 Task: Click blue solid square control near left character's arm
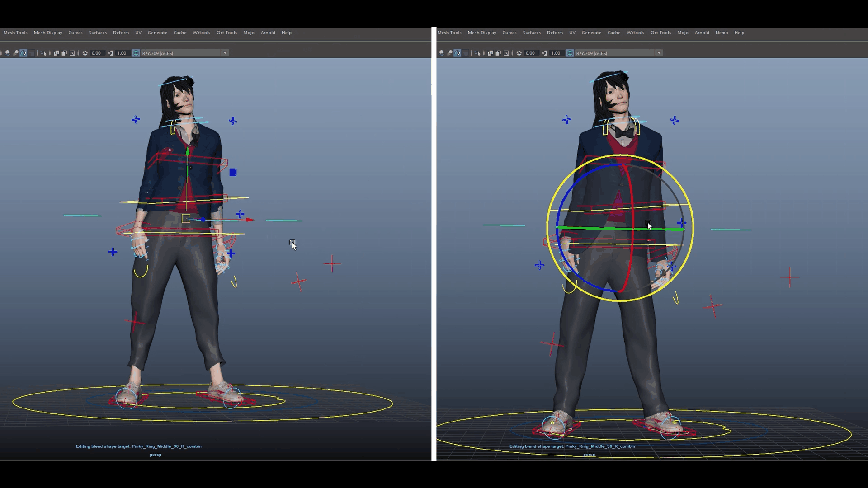(233, 172)
